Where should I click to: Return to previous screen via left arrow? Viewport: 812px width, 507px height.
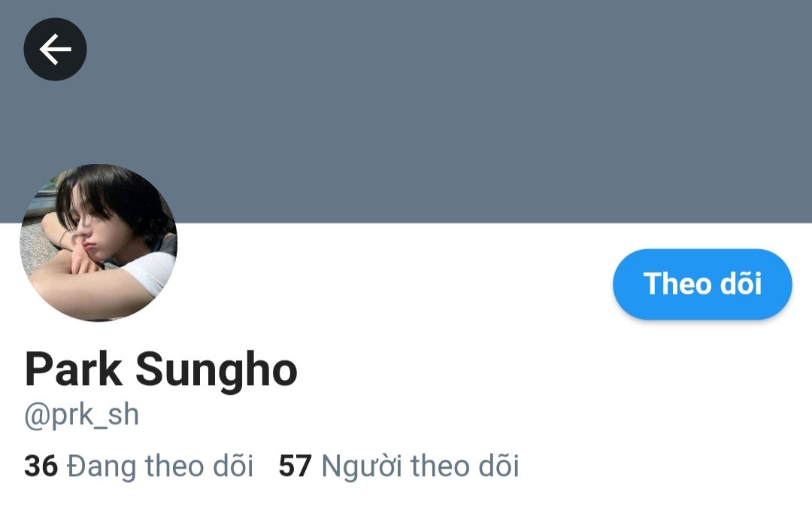(x=55, y=49)
